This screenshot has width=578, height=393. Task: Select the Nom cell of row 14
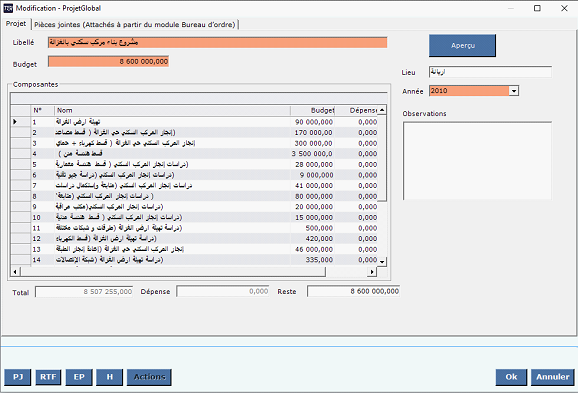click(x=172, y=260)
